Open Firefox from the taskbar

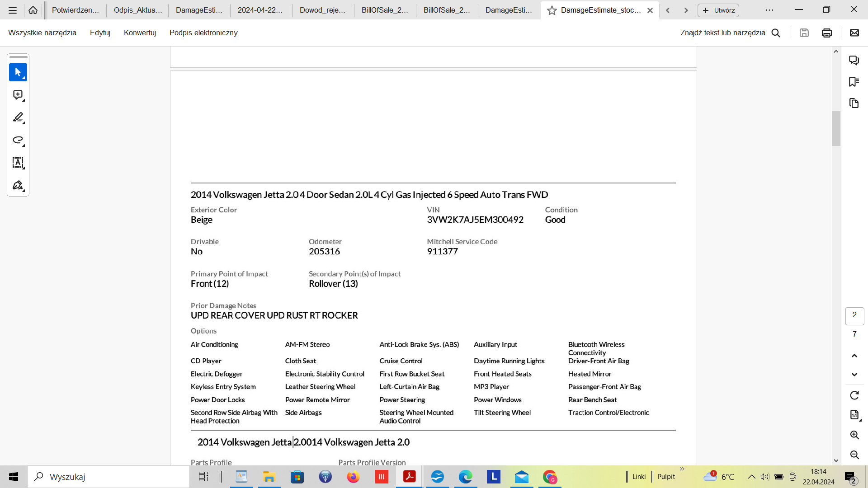pos(353,477)
